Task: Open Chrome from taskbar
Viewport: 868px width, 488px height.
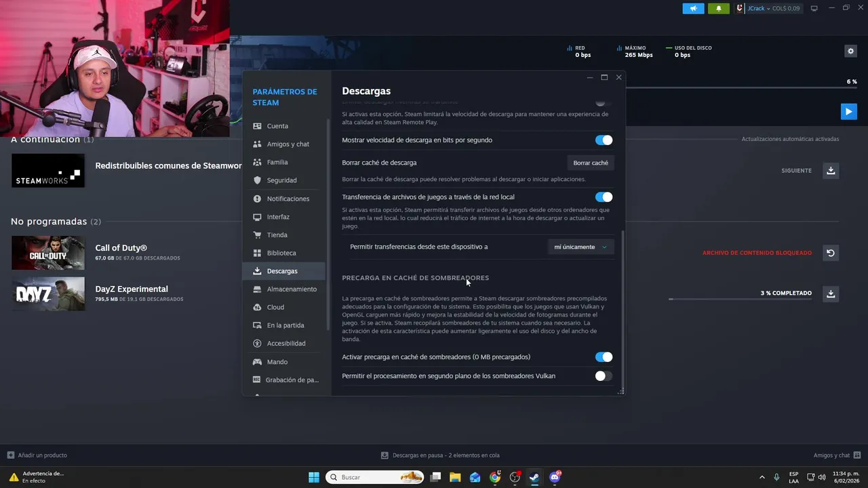Action: coord(495,477)
